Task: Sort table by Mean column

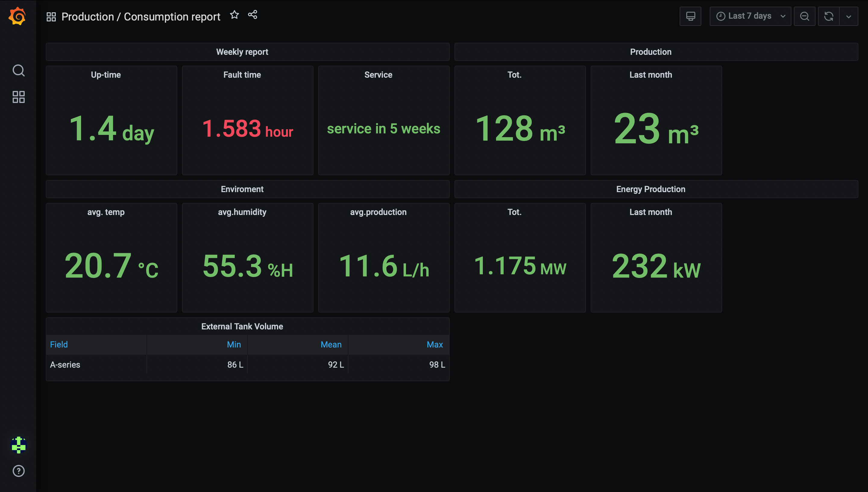Action: [331, 344]
